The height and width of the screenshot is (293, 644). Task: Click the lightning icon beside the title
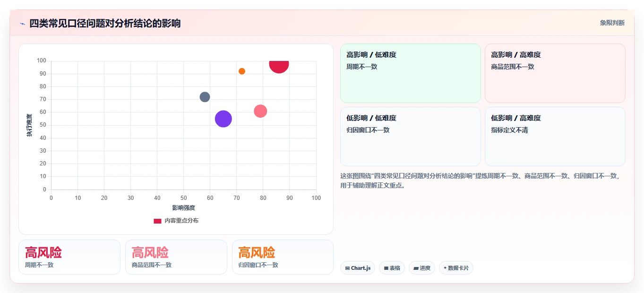click(x=22, y=24)
